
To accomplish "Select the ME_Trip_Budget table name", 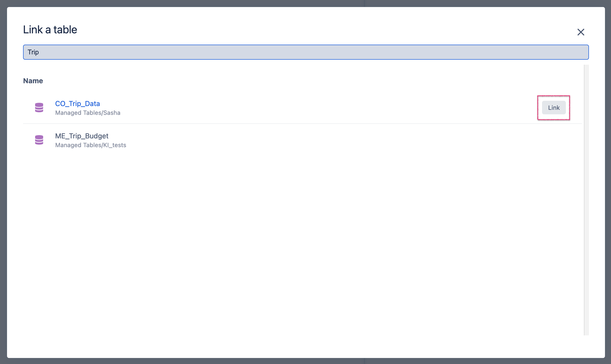I will [82, 136].
